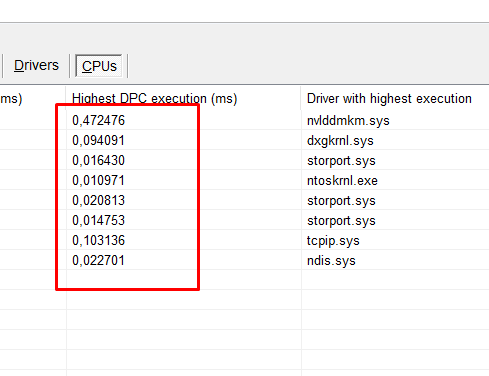Sort by Highest DPC execution (ms) column
Viewport: 489px width, 376px height.
(x=154, y=99)
